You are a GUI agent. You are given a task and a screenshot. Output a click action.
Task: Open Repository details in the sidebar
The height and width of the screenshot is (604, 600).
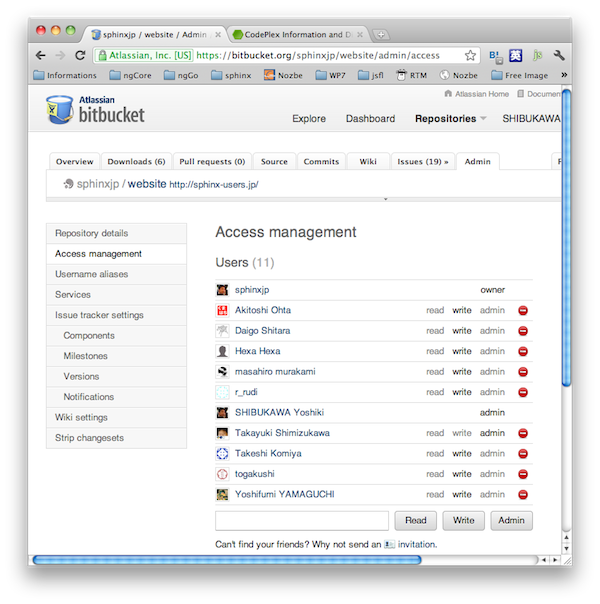pyautogui.click(x=116, y=233)
